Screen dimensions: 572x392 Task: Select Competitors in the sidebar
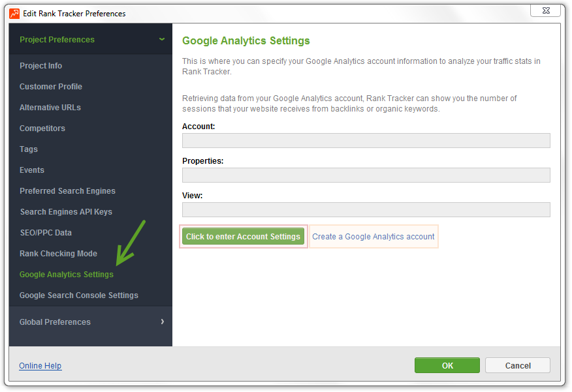tap(42, 128)
